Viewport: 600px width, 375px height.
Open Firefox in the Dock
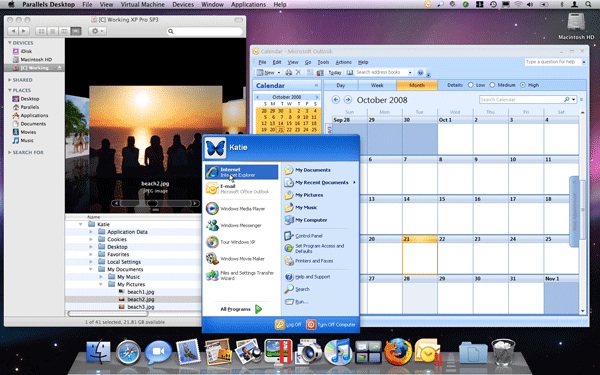(x=398, y=351)
